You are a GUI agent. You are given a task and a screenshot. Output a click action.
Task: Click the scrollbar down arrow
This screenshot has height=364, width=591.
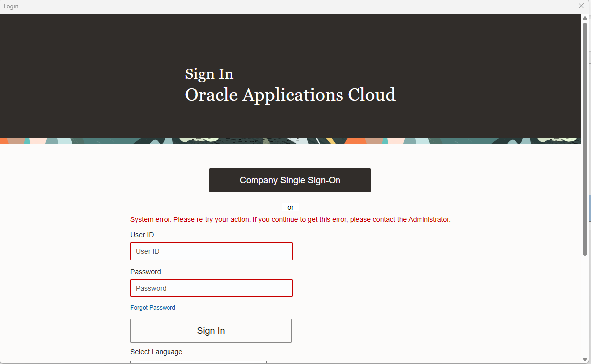pos(585,359)
